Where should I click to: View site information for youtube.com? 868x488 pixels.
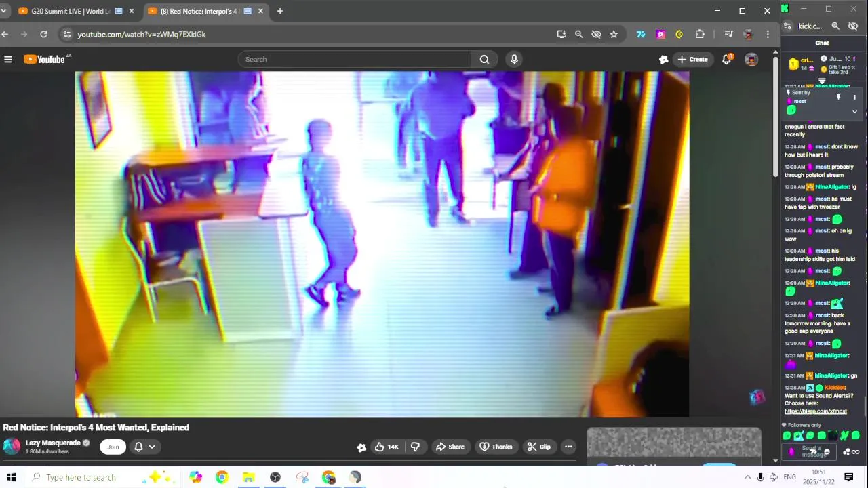(66, 34)
